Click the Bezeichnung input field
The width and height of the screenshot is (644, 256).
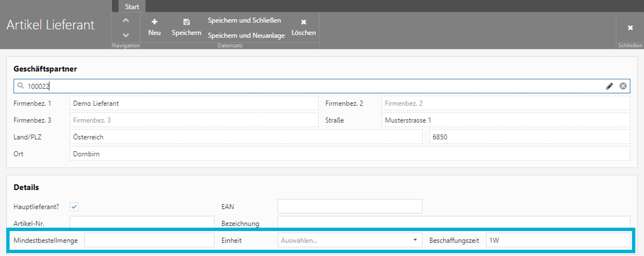[454, 223]
